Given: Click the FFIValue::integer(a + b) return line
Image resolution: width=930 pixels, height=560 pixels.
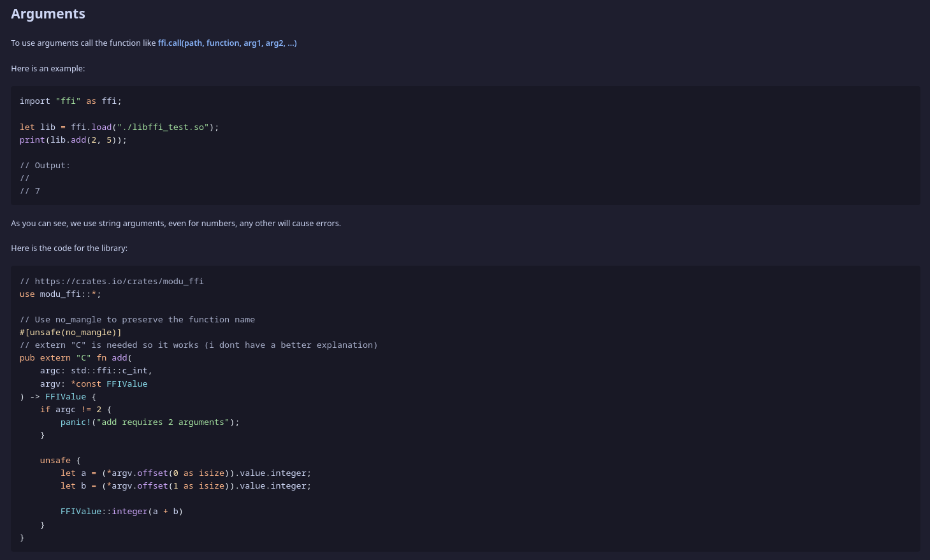Looking at the screenshot, I should coord(121,512).
